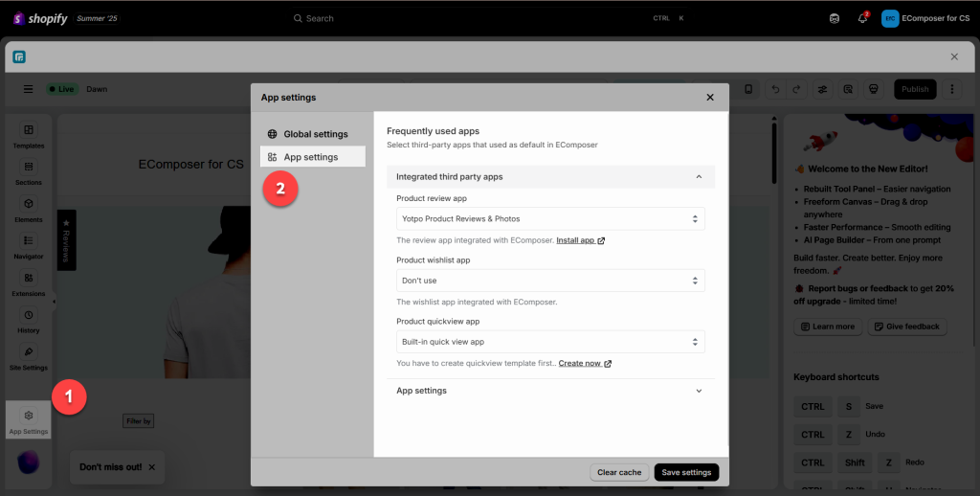Click the EComposer for CS account avatar

tap(890, 19)
